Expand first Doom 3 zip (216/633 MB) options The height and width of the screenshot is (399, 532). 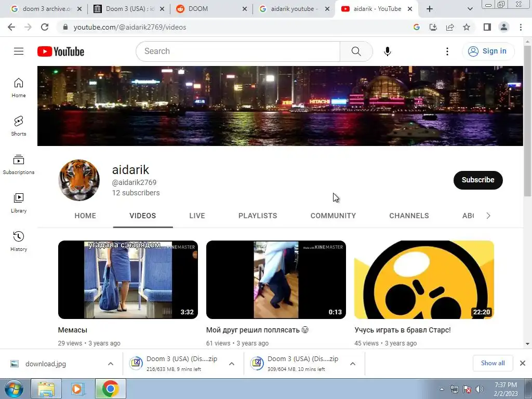(x=232, y=364)
